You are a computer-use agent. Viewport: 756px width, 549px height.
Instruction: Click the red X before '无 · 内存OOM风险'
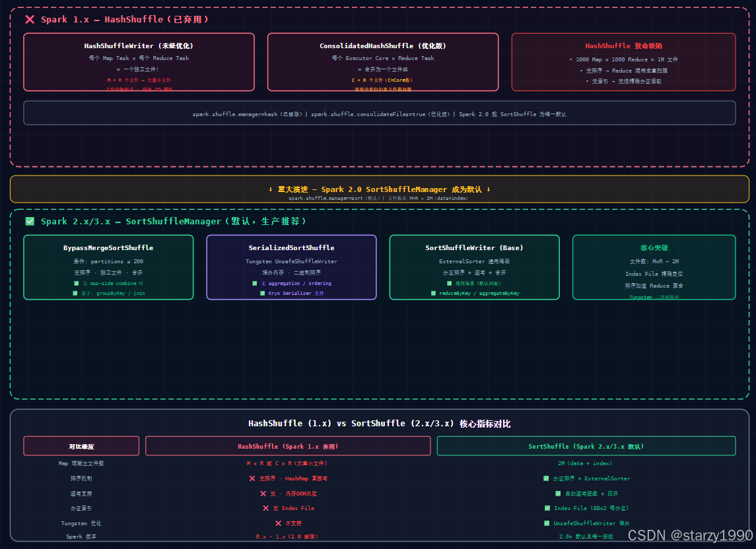[263, 494]
